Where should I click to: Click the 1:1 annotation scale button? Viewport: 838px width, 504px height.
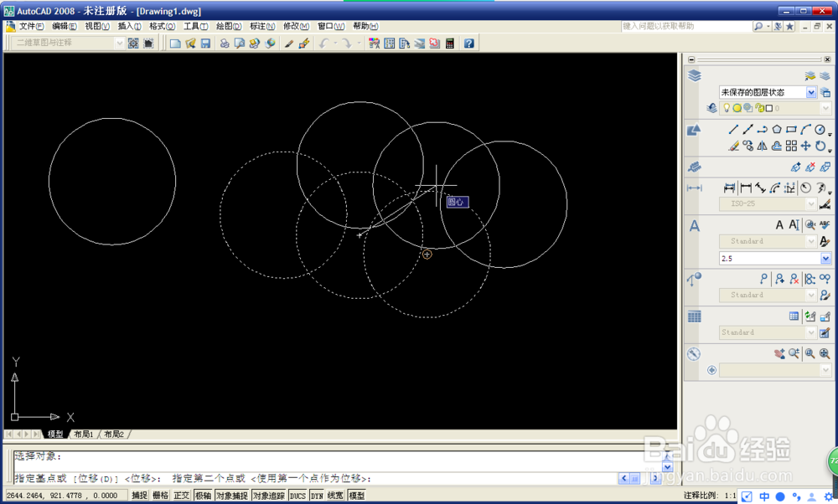[x=730, y=496]
